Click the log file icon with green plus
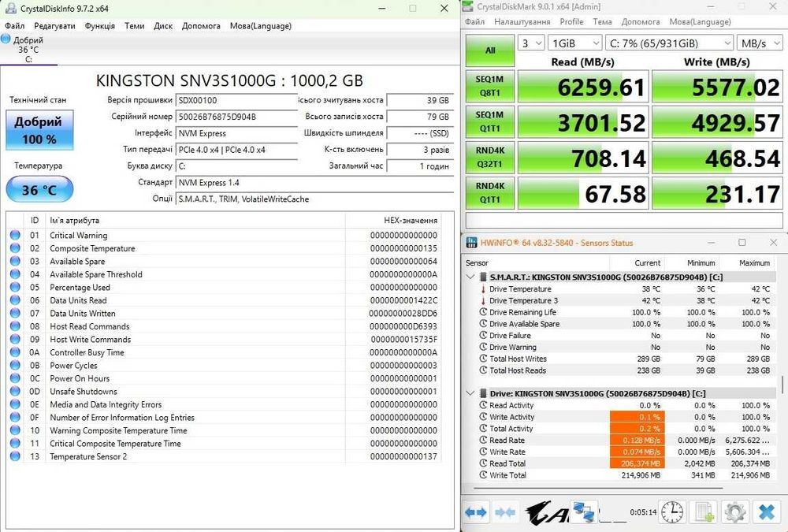The image size is (788, 532). click(701, 512)
